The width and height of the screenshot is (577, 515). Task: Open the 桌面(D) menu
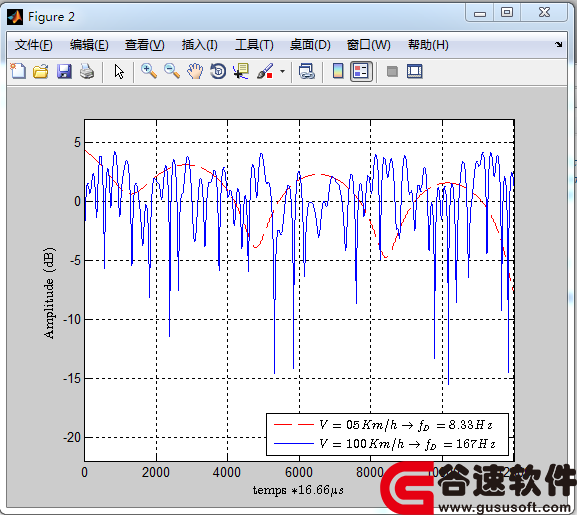click(310, 45)
